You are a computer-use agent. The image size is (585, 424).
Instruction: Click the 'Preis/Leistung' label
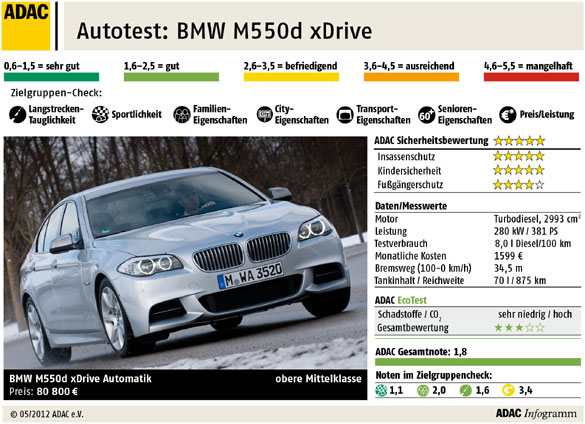[x=547, y=114]
